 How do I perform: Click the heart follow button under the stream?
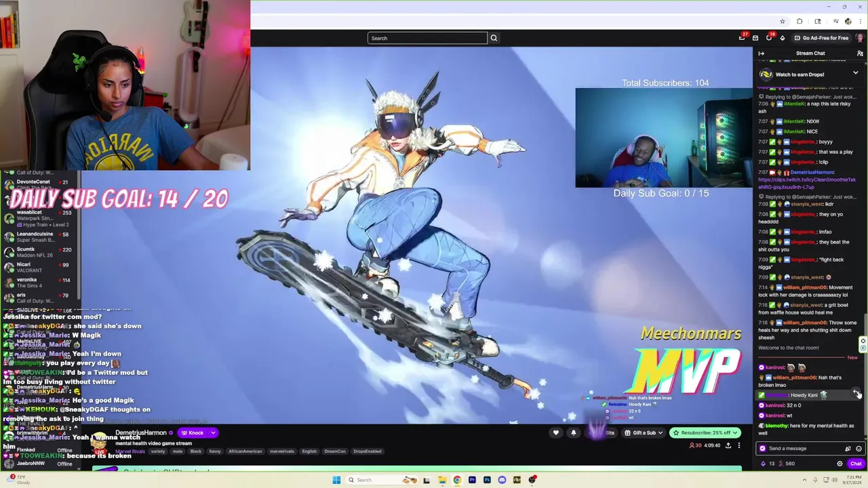[556, 432]
